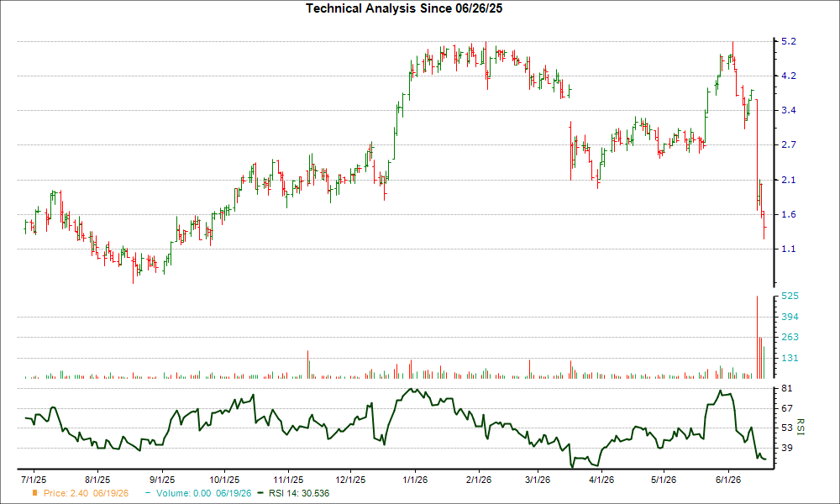Click the 394 volume axis label
Viewport: 840px width, 504px height.
pos(790,317)
